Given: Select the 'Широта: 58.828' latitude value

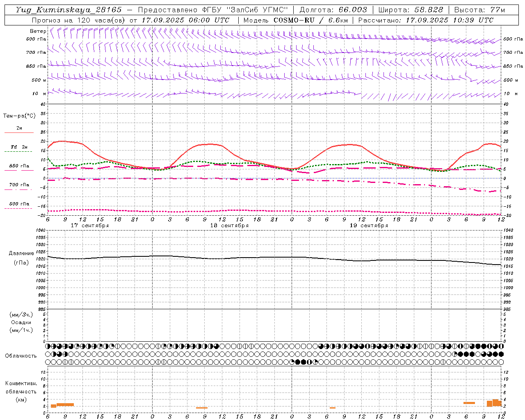Looking at the screenshot, I should pos(411,10).
